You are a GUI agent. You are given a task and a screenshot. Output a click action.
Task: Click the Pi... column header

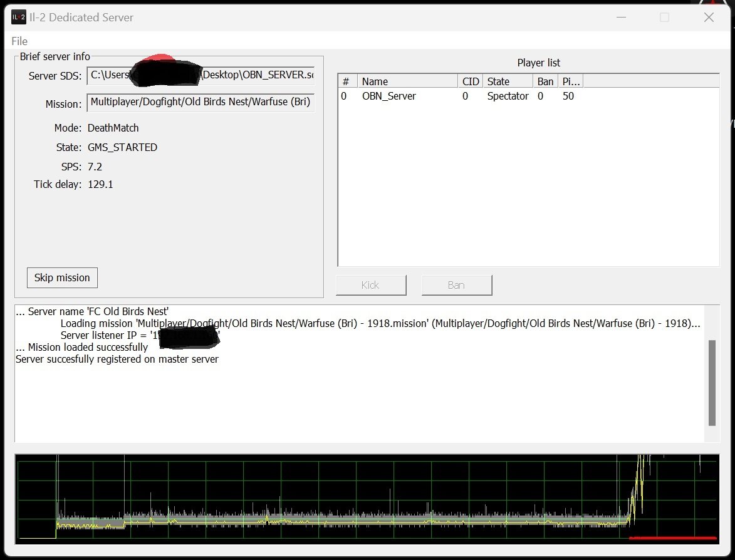coord(570,81)
